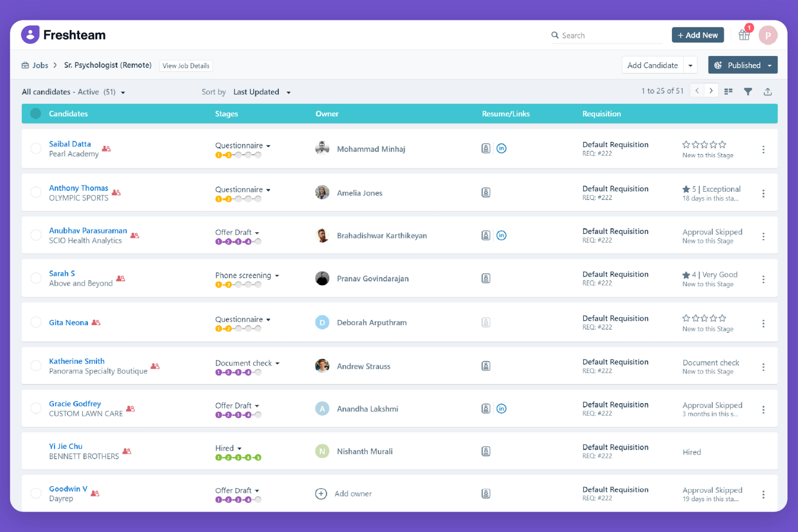The width and height of the screenshot is (798, 532).
Task: Open the three-dot menu for Sarah S
Action: point(763,279)
